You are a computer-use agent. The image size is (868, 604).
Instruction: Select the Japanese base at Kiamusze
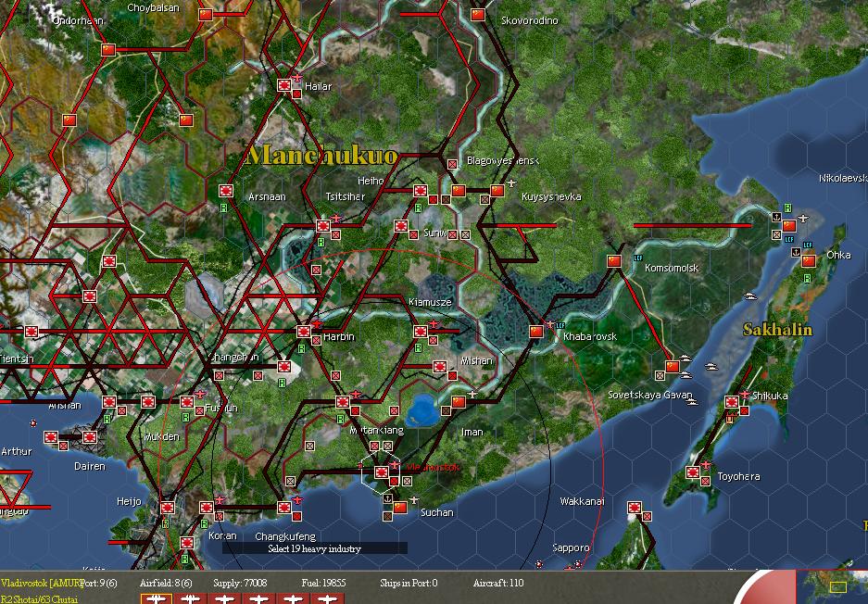[421, 332]
